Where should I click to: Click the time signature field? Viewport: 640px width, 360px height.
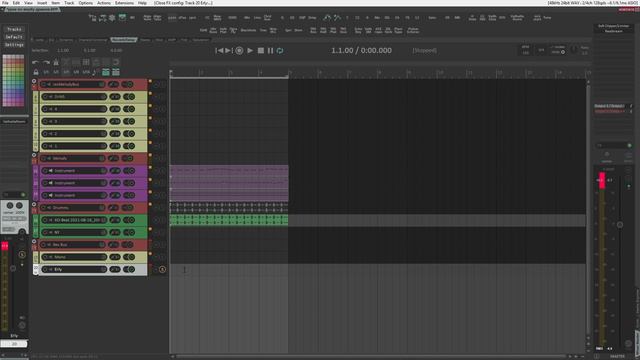pos(541,50)
